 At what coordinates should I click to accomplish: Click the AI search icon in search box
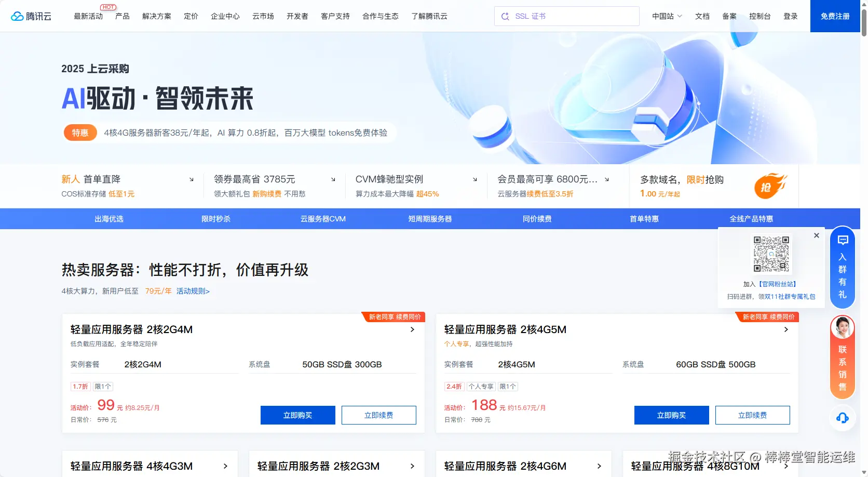click(x=505, y=16)
